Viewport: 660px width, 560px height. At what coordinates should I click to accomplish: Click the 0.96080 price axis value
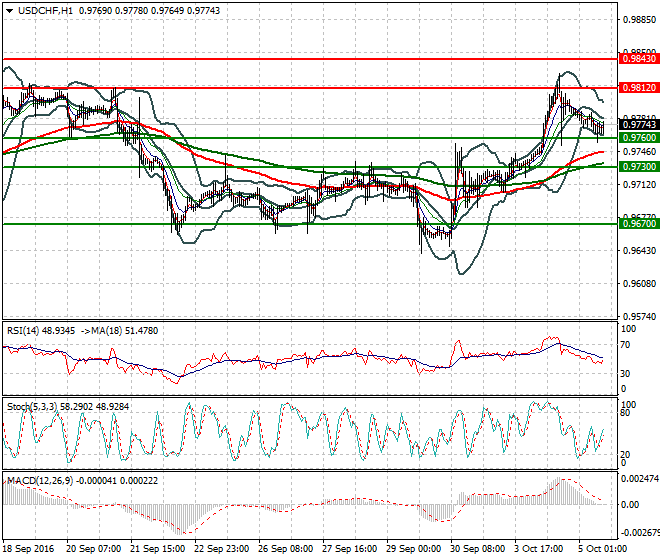click(x=639, y=283)
